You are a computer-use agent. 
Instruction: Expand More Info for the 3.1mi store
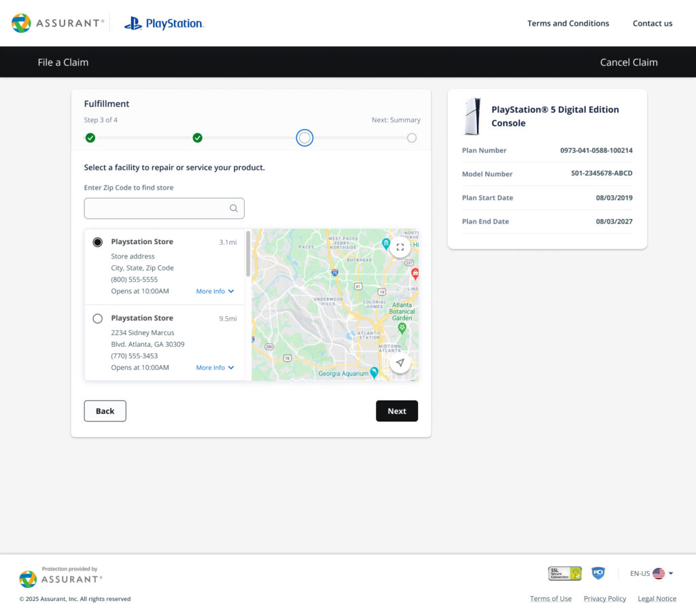pos(215,291)
